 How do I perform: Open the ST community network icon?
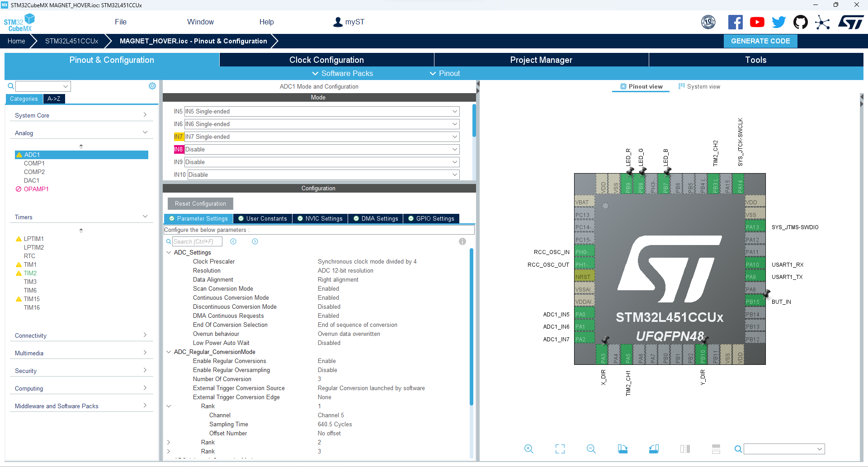click(822, 22)
